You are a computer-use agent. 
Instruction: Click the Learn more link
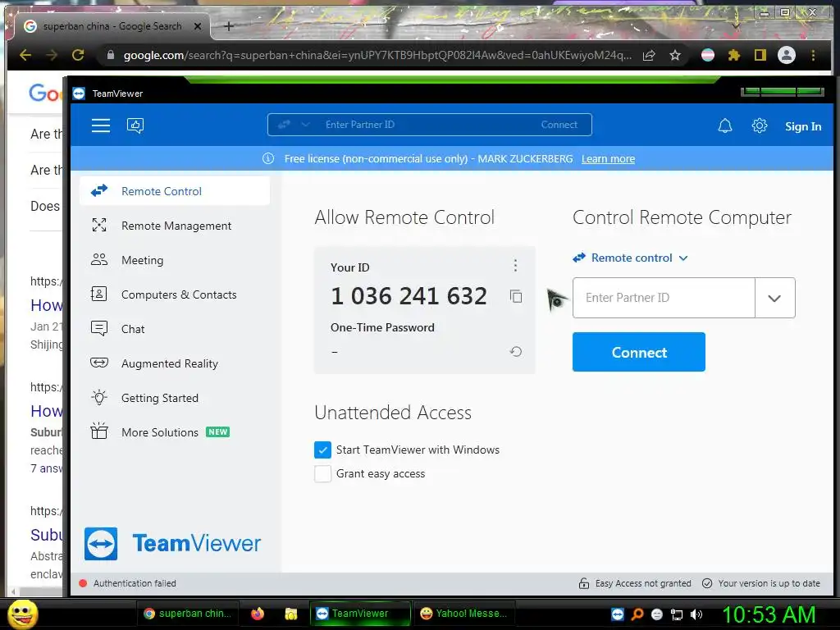608,158
